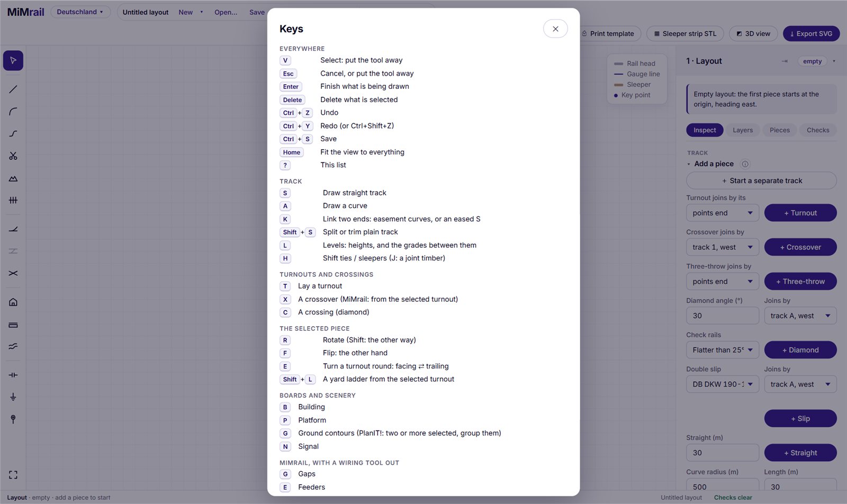The width and height of the screenshot is (847, 504).
Task: Choose the diamond crossing tool icon
Action: click(13, 273)
